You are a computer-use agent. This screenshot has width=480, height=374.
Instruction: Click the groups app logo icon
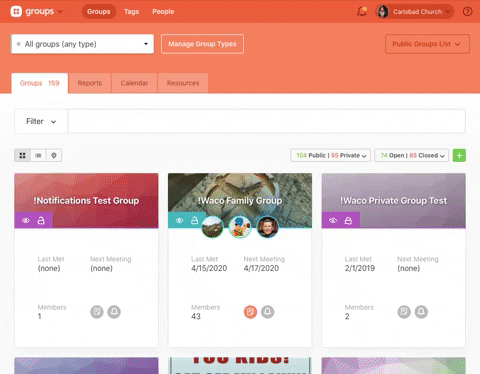pyautogui.click(x=16, y=11)
